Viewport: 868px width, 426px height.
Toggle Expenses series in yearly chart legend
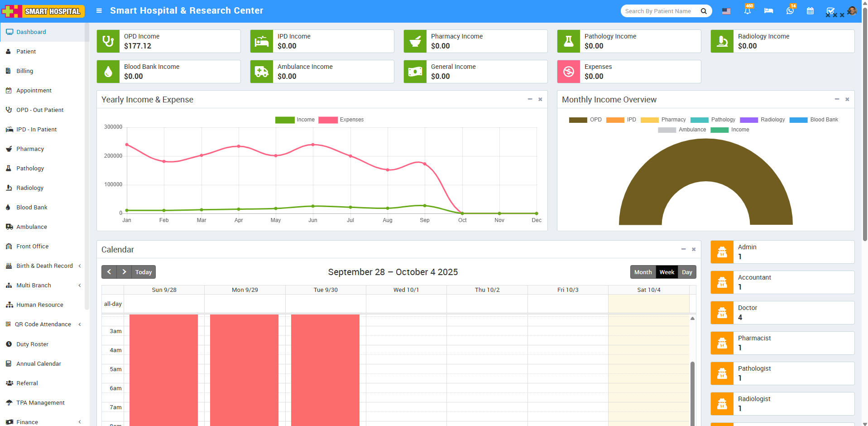[x=341, y=120]
